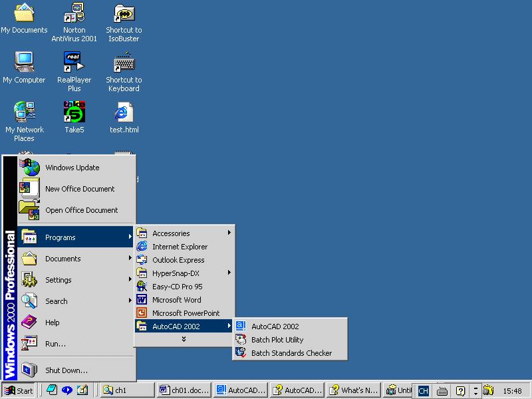The width and height of the screenshot is (532, 399).
Task: Open the Programs submenu entry
Action: (x=76, y=237)
